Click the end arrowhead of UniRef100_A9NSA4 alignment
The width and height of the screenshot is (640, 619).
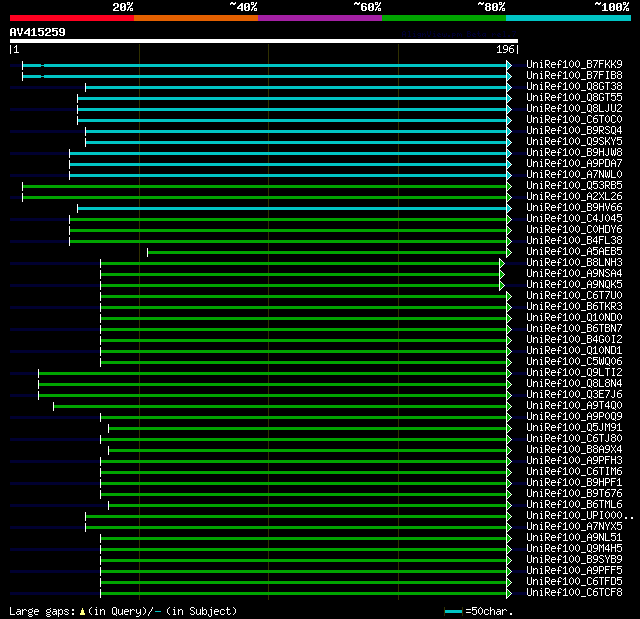(x=502, y=275)
